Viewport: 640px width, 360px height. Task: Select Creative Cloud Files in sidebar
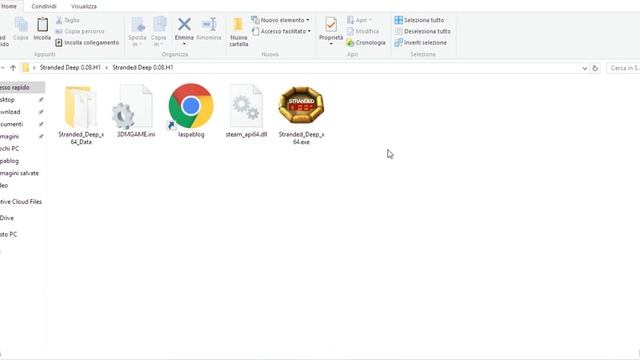(22, 202)
